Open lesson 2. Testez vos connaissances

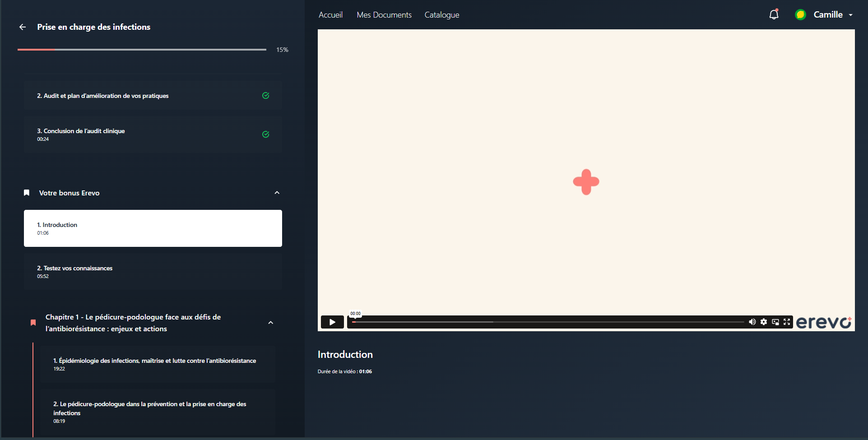tap(153, 272)
